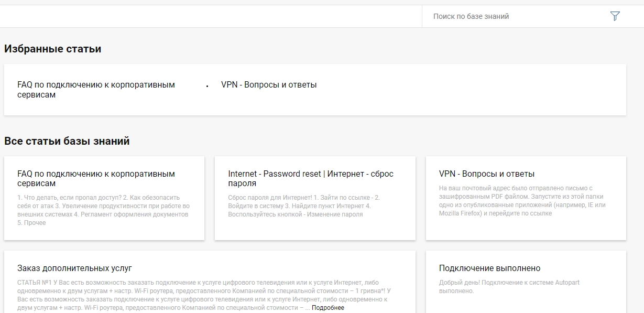Expand article text via 'Подробнее' link

(x=328, y=308)
